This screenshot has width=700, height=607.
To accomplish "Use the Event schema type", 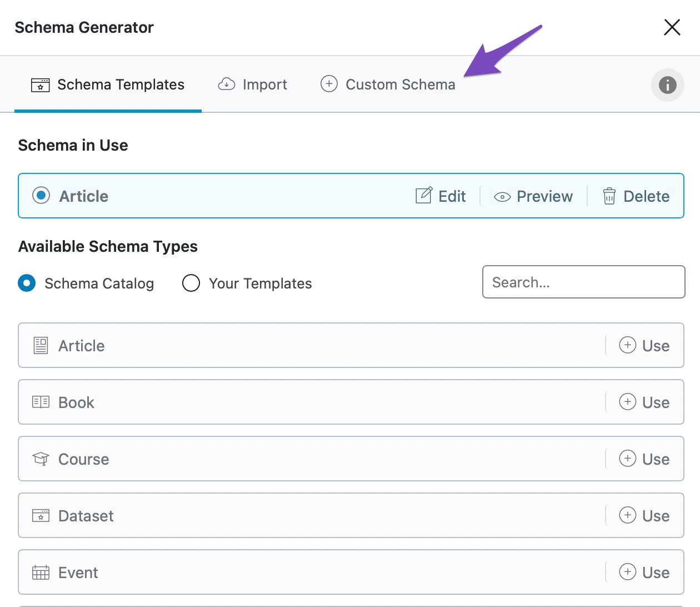I will click(x=644, y=572).
